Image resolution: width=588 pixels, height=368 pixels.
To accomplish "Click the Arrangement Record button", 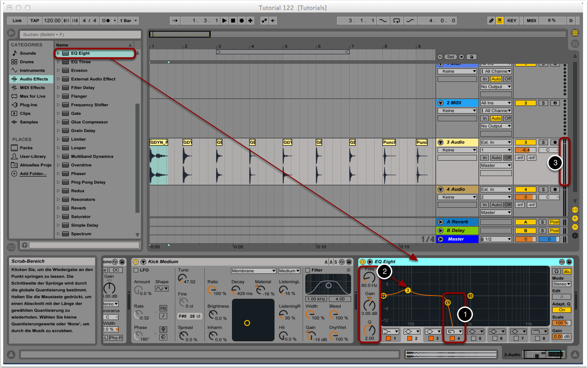I will 241,21.
